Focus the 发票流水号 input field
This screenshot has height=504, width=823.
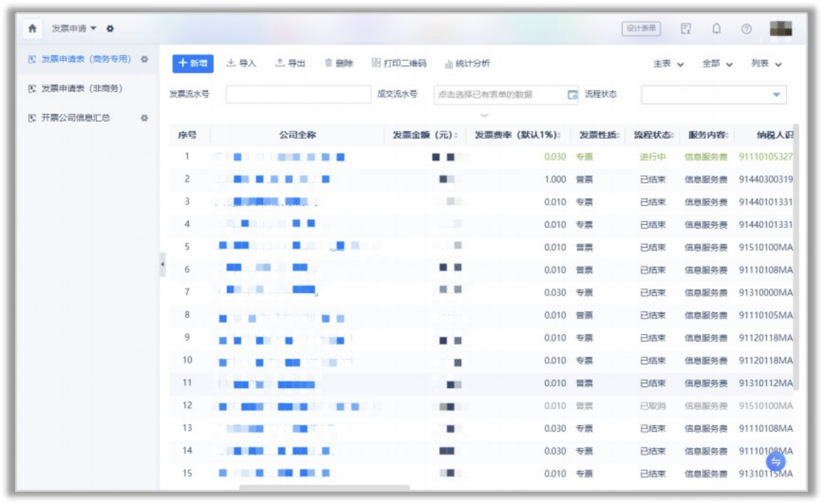coord(298,94)
